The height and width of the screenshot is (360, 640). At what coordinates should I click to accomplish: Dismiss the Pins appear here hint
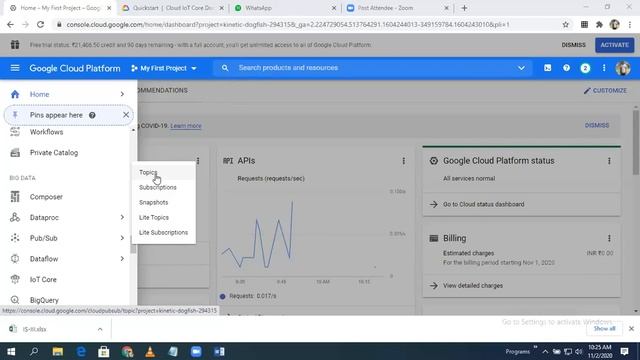[x=126, y=115]
